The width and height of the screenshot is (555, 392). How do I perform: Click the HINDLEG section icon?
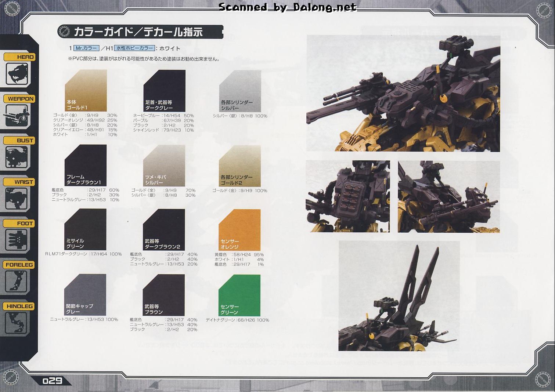(x=17, y=323)
